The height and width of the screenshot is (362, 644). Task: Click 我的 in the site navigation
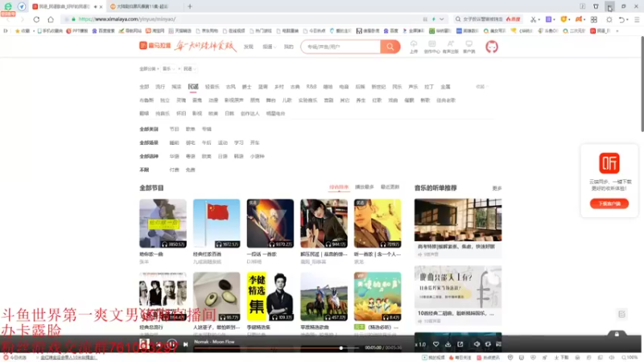(289, 47)
